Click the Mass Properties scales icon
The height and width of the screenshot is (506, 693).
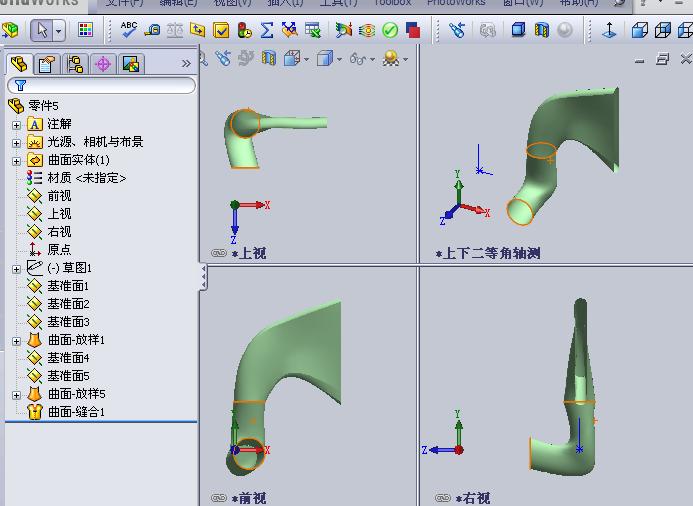[175, 30]
